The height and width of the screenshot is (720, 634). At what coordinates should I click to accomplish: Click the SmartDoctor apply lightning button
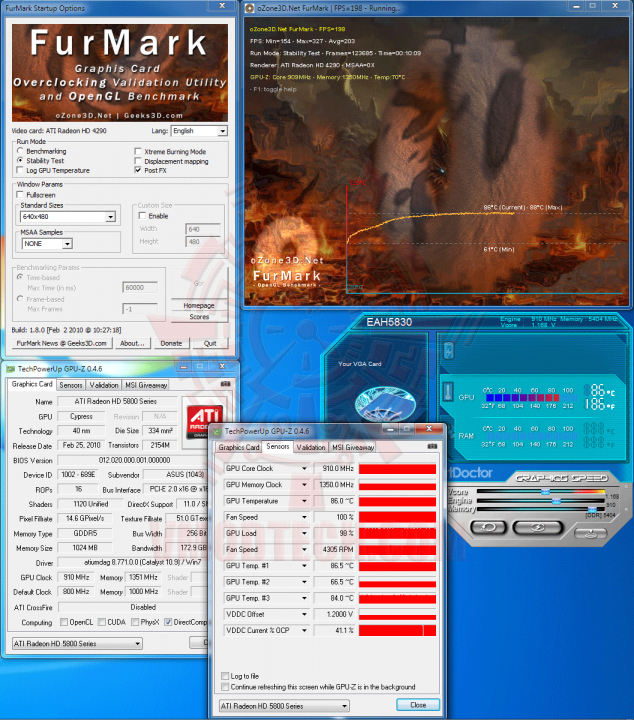tap(538, 527)
